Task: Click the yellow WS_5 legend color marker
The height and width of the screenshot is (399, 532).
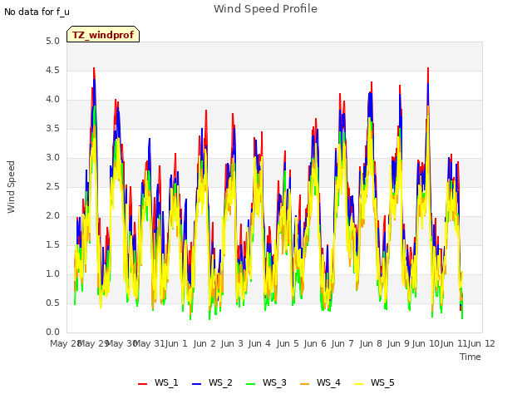Action: tap(358, 384)
